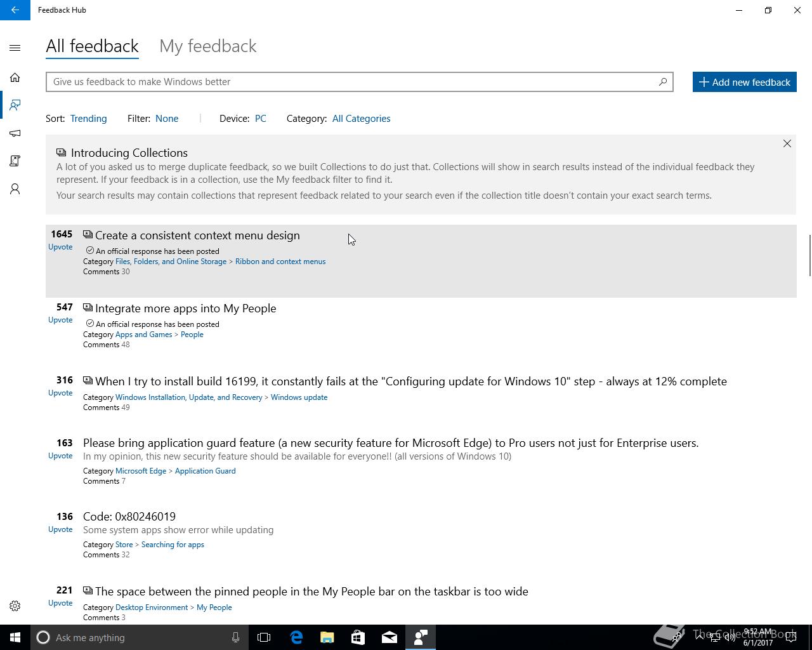
Task: Upvote Integrate more apps into My People
Action: point(60,320)
